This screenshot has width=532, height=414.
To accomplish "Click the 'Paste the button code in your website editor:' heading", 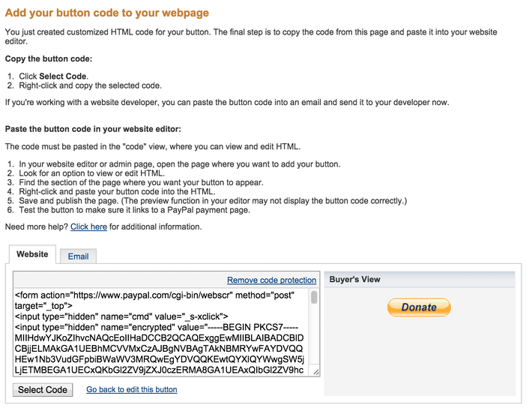I will [93, 129].
